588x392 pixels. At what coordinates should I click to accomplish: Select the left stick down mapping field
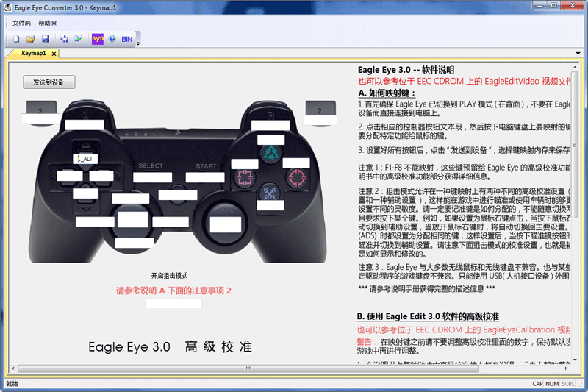(135, 243)
